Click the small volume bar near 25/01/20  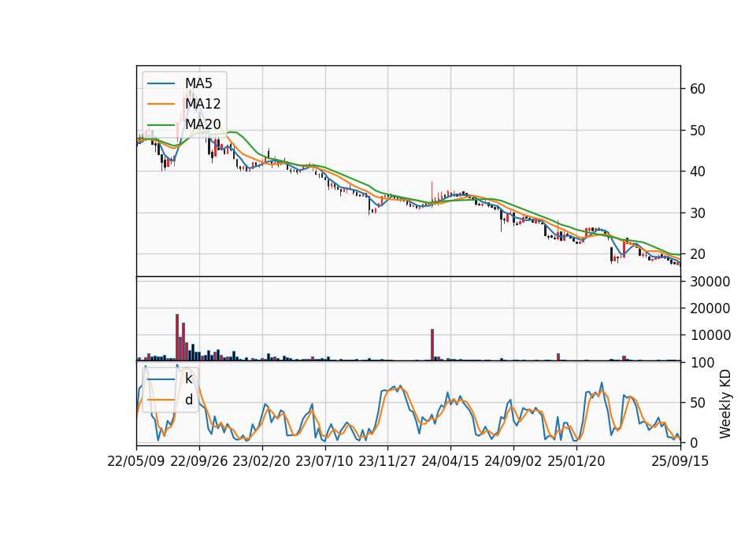click(558, 357)
